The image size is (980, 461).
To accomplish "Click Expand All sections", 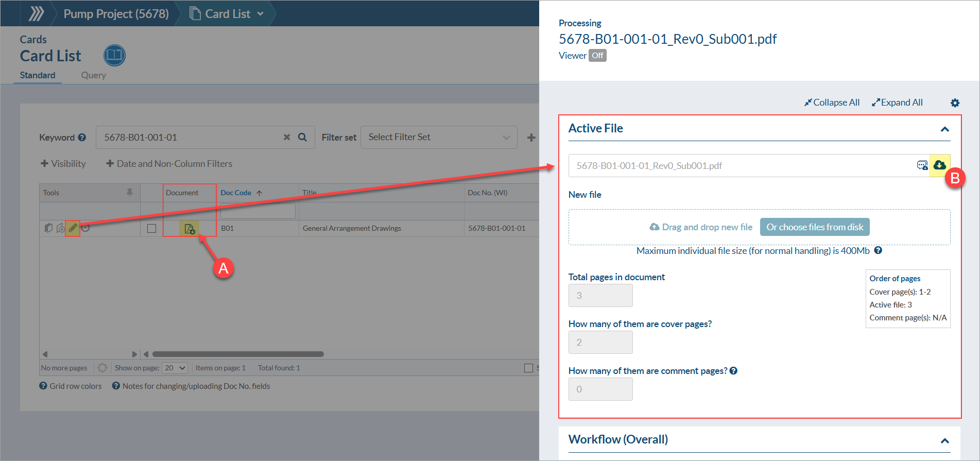I will tap(897, 103).
